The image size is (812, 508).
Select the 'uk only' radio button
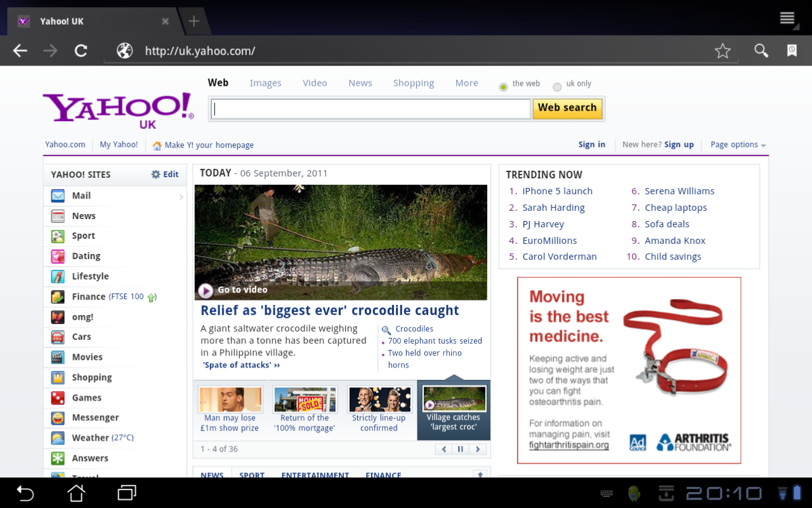pos(557,87)
